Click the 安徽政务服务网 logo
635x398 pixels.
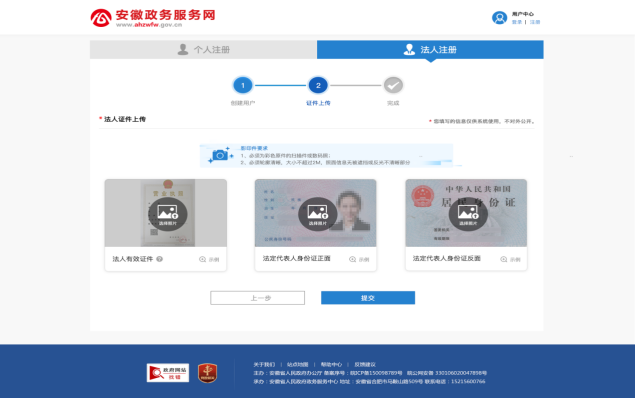(153, 18)
